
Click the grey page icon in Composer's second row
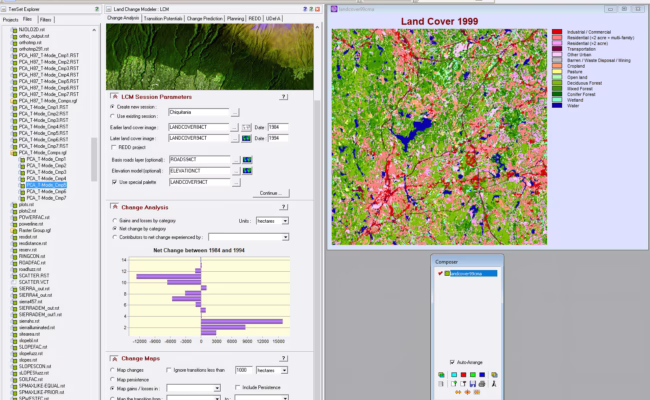[441, 384]
